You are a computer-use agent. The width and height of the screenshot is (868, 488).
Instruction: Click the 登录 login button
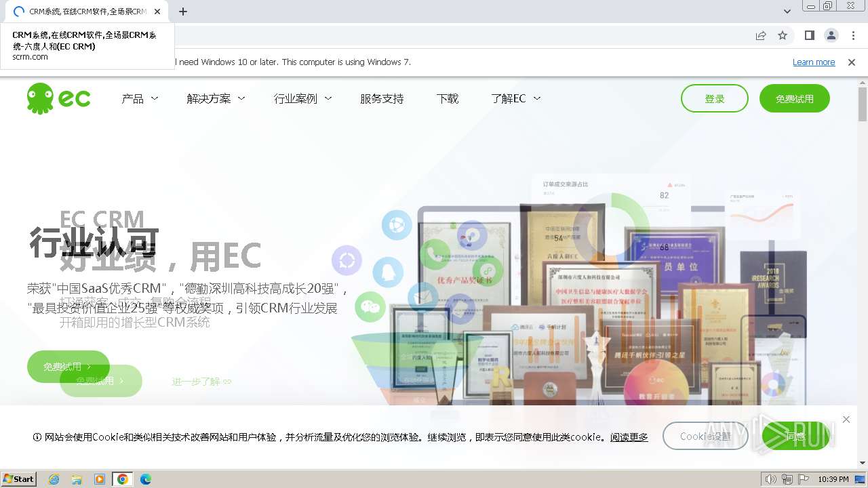(715, 98)
